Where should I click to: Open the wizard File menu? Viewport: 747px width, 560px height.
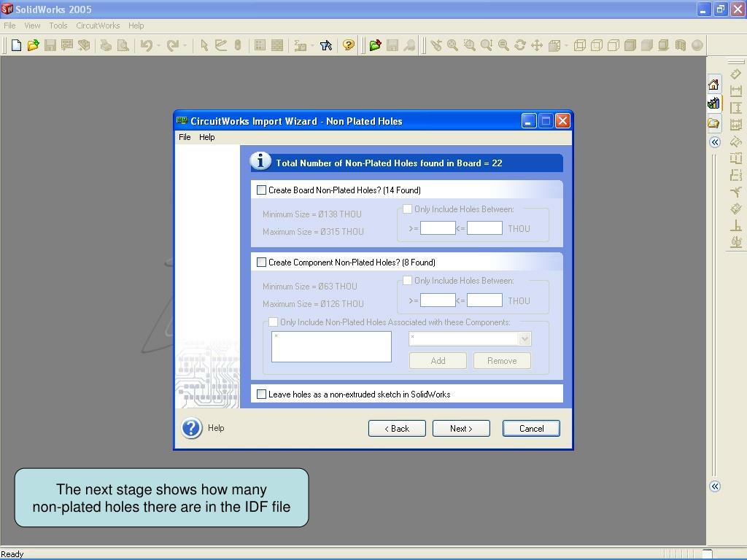(x=185, y=137)
